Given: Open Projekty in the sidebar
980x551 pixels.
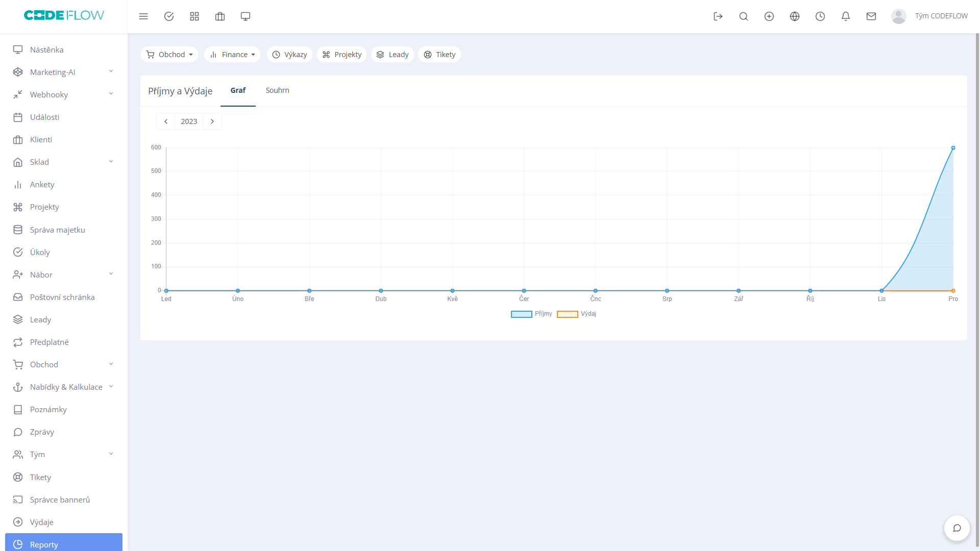Looking at the screenshot, I should pyautogui.click(x=64, y=207).
